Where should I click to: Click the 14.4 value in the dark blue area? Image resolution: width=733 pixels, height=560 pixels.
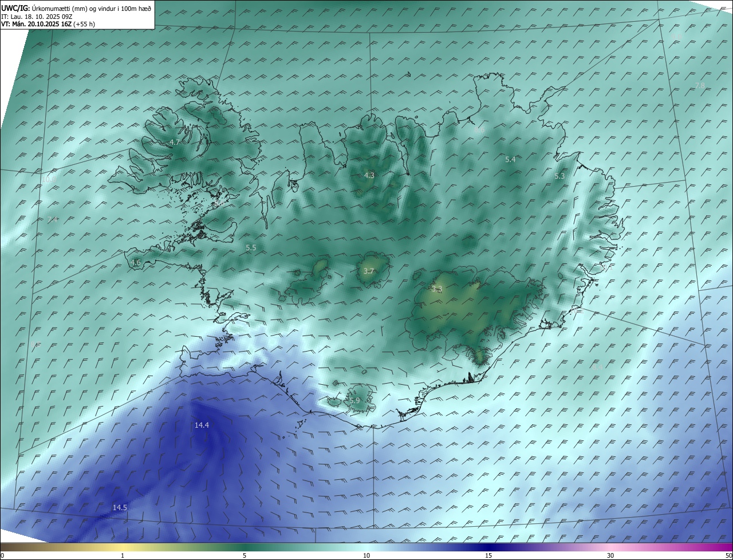(x=202, y=425)
